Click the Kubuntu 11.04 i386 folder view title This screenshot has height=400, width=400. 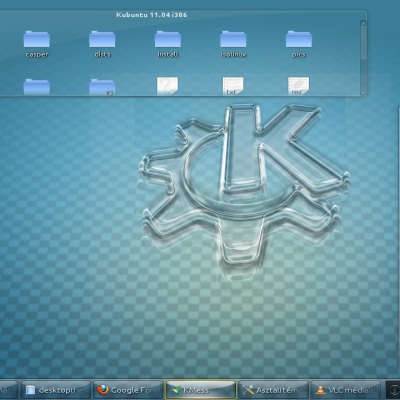152,15
